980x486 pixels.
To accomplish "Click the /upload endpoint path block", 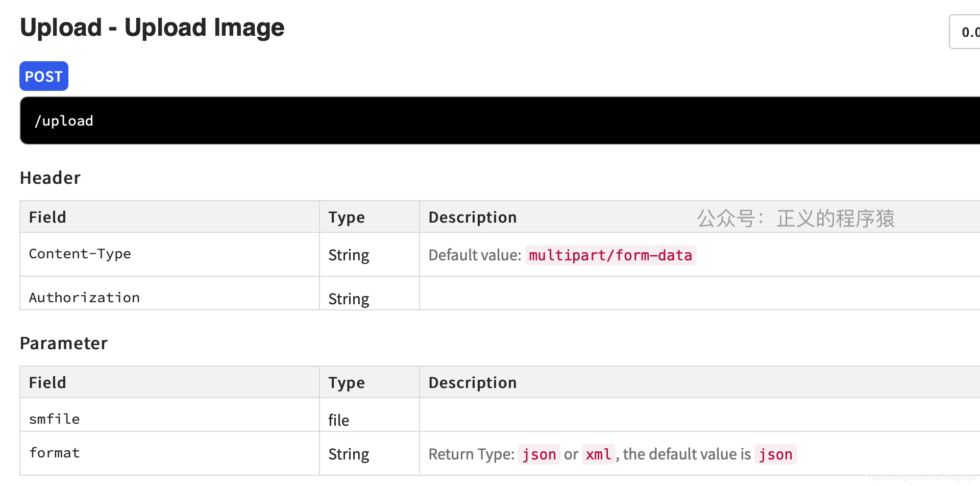I will 63,121.
